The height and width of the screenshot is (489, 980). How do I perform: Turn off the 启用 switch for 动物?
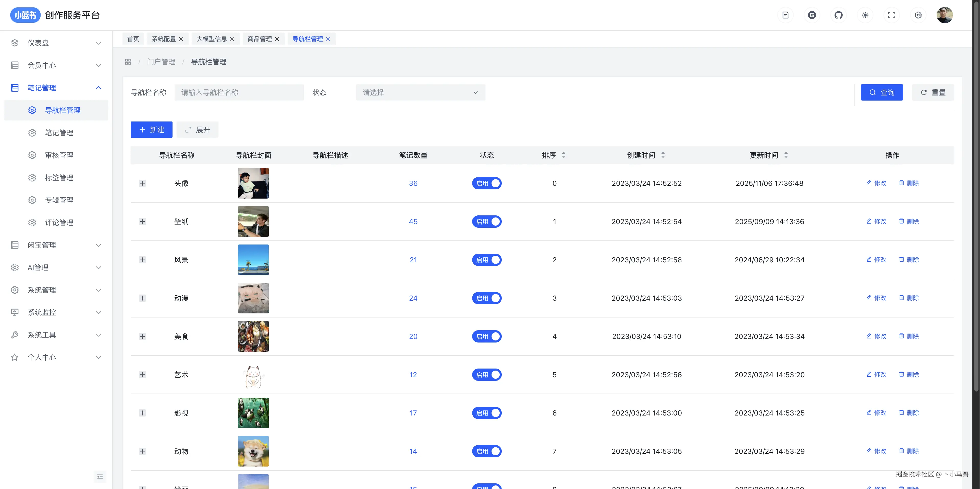point(487,451)
